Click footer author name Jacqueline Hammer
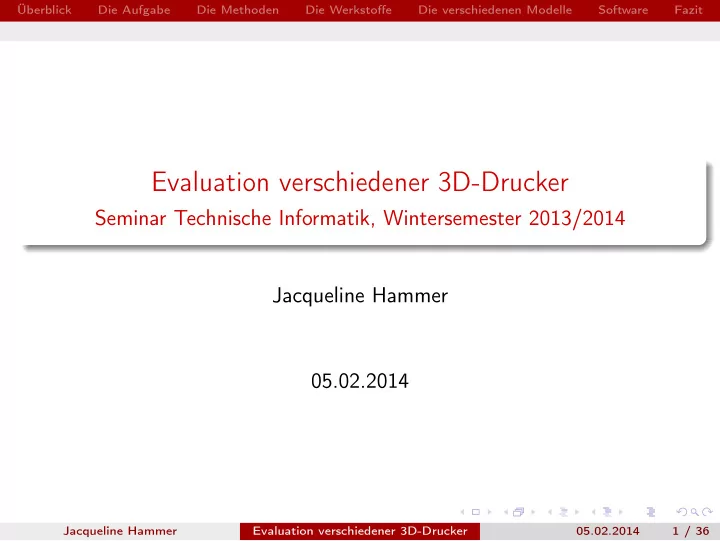720x541 pixels. (x=120, y=531)
